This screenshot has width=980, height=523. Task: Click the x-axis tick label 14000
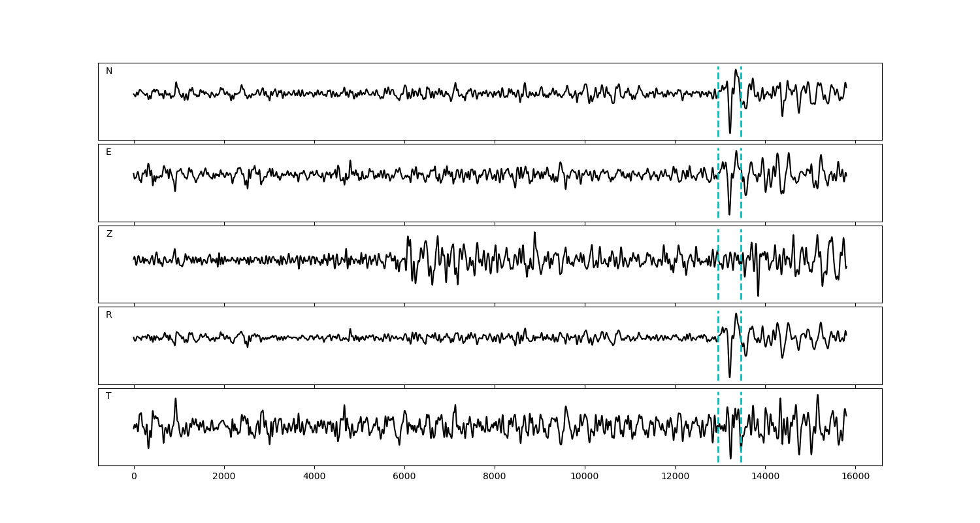765,477
